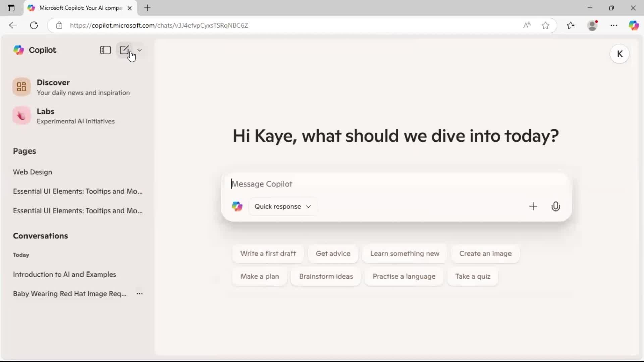The height and width of the screenshot is (362, 644).
Task: Select Make a plan suggestion
Action: [x=260, y=277]
